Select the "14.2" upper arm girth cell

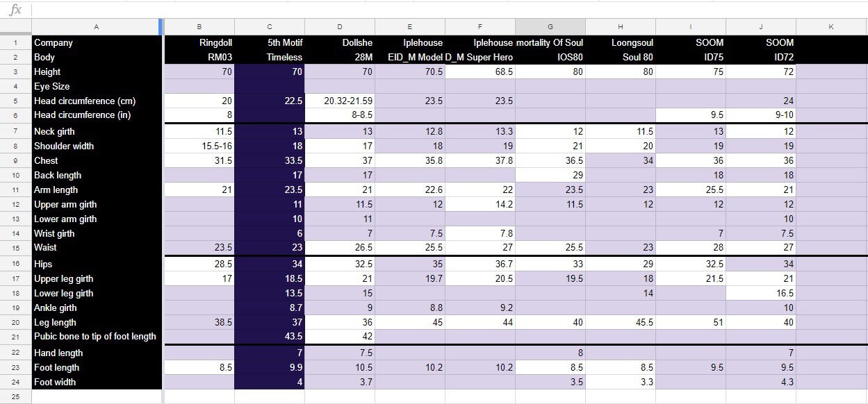point(480,204)
